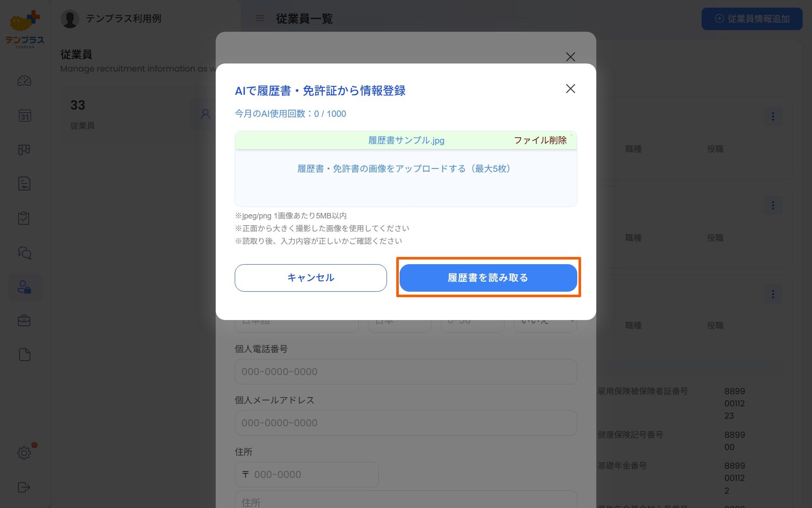Click the 健康保険記号番号 label
Screen dimensions: 812x508
click(630, 435)
